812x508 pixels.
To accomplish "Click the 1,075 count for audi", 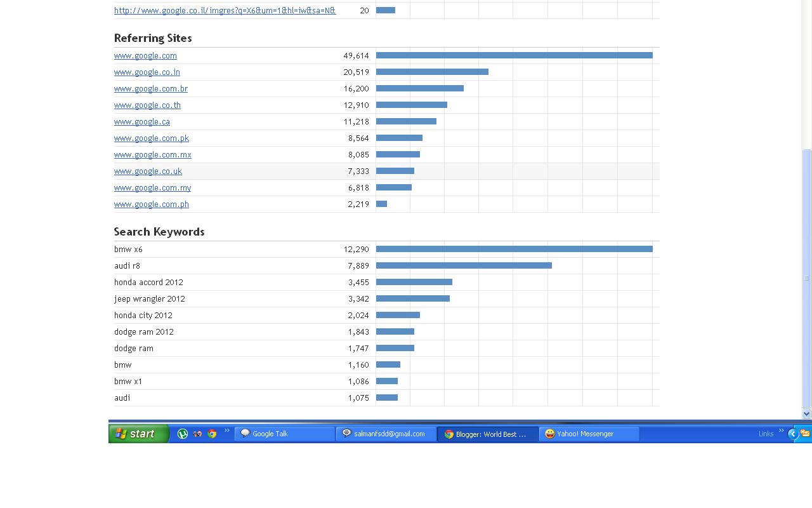I will (x=358, y=398).
